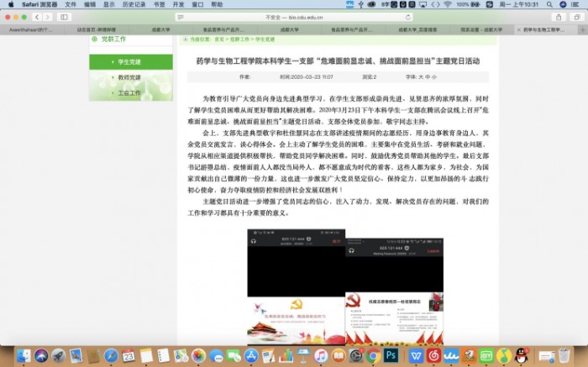Select 大 (large) font size option

click(422, 76)
